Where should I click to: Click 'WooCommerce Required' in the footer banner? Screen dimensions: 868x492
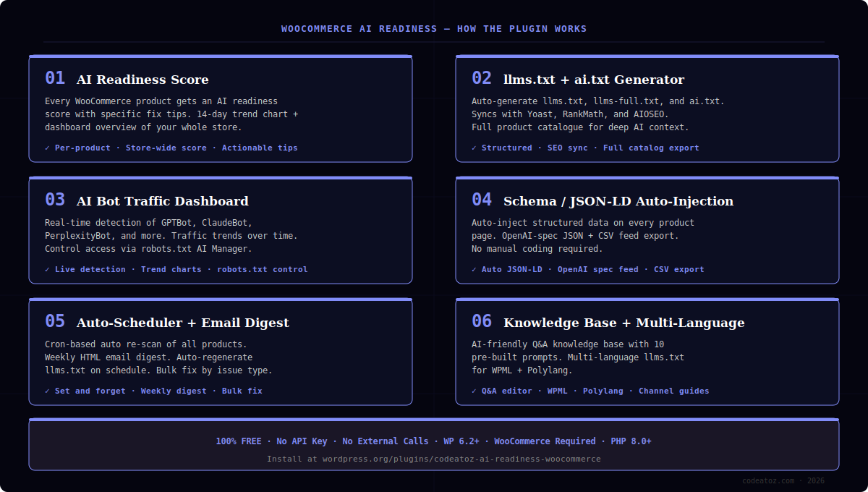pos(545,441)
